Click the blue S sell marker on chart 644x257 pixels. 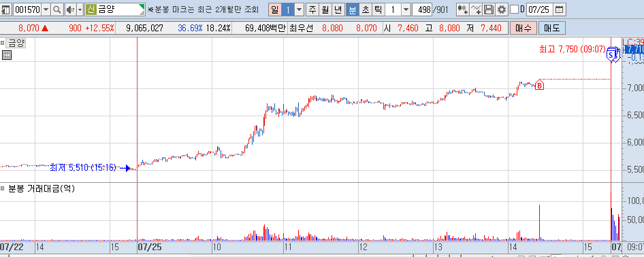coord(611,54)
